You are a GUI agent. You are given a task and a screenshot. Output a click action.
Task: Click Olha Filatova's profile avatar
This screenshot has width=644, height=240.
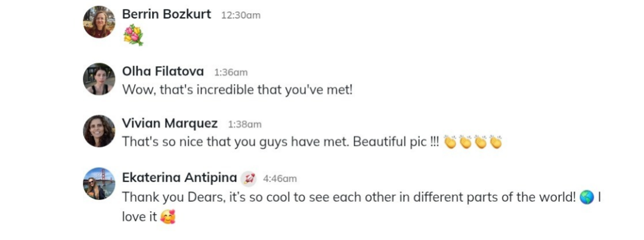click(99, 79)
